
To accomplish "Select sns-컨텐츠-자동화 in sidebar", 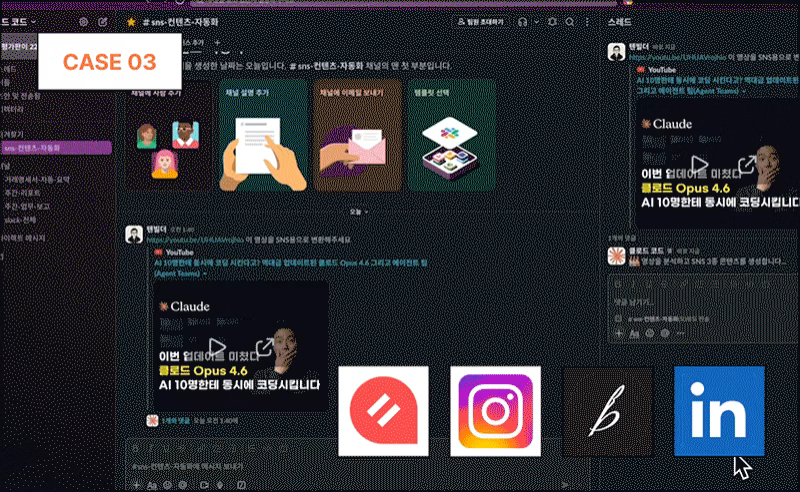I will tap(56, 148).
